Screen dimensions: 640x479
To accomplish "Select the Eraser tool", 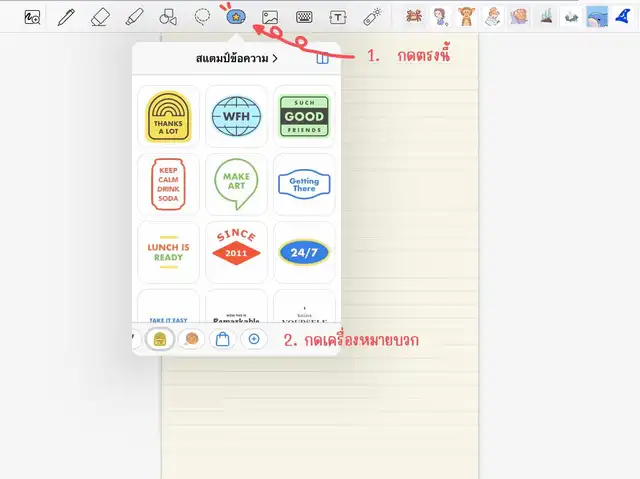I will point(100,17).
